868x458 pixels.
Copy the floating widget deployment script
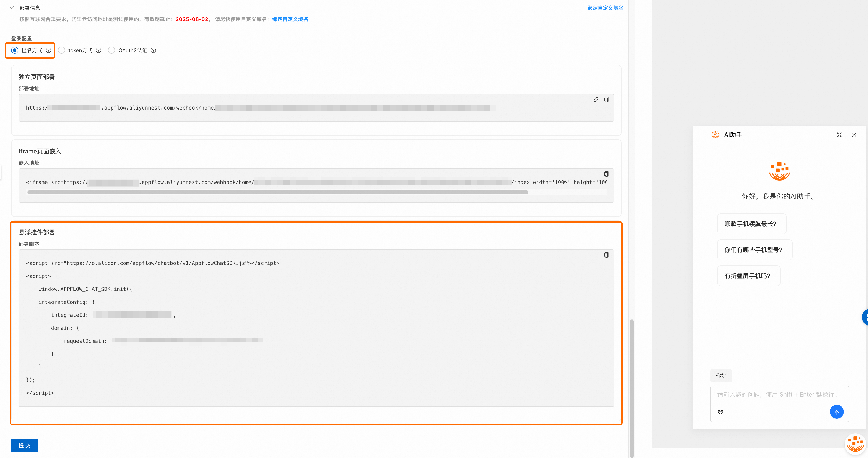(x=606, y=255)
